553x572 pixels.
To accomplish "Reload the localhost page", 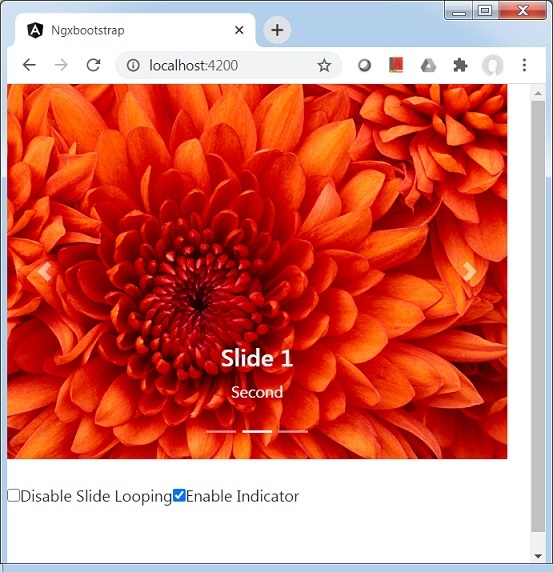I will pyautogui.click(x=93, y=65).
